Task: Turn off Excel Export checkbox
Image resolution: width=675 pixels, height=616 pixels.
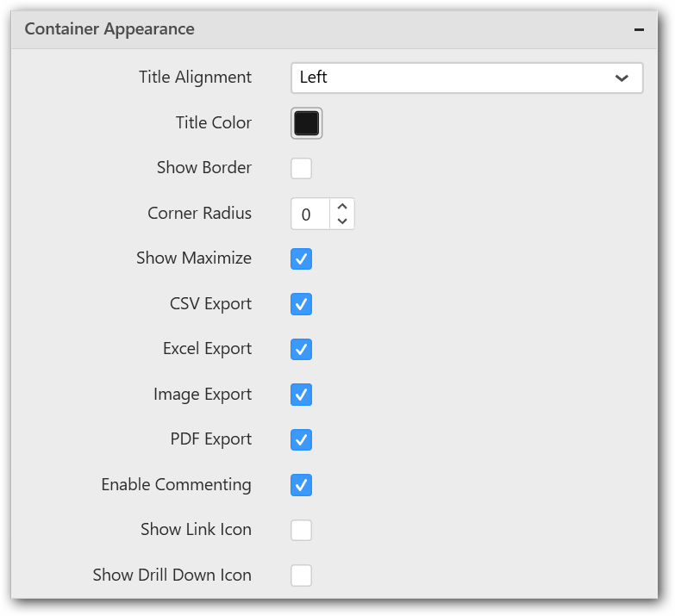Action: click(301, 349)
